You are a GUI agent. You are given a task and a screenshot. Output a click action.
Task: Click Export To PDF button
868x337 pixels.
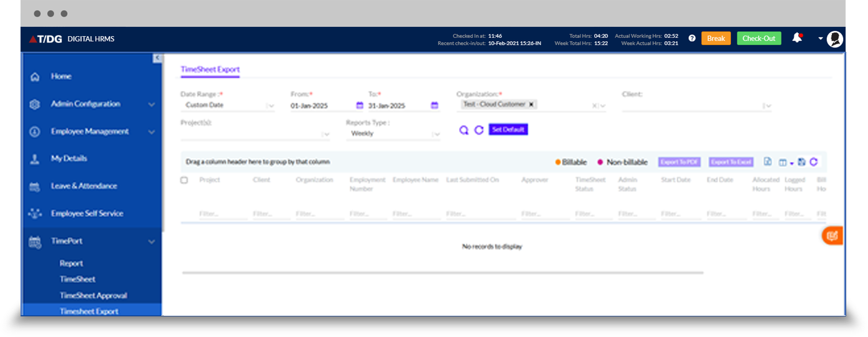pyautogui.click(x=679, y=162)
